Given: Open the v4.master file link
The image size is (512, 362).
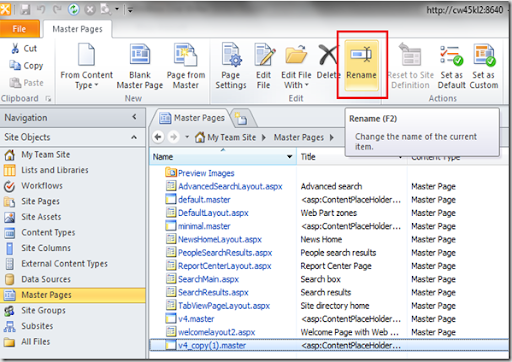Looking at the screenshot, I should [196, 319].
